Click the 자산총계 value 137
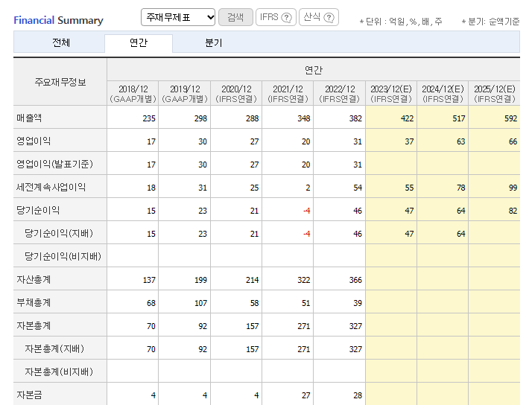This screenshot has width=532, height=405. [x=149, y=280]
